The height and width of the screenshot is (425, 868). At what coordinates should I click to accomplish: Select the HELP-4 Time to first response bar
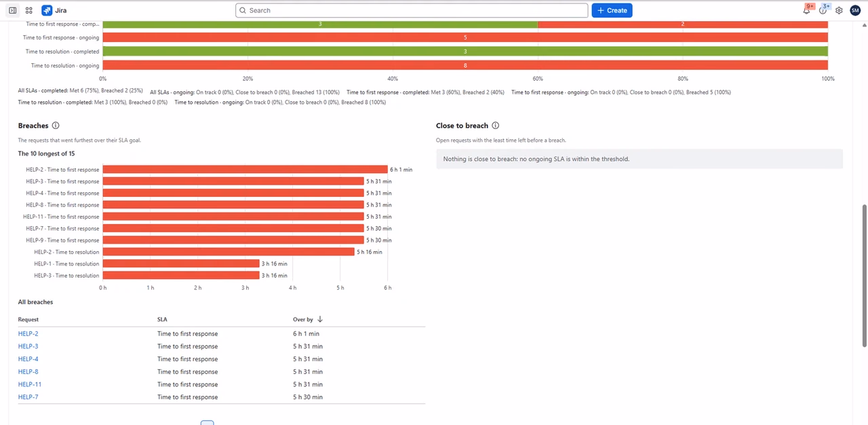(x=233, y=193)
